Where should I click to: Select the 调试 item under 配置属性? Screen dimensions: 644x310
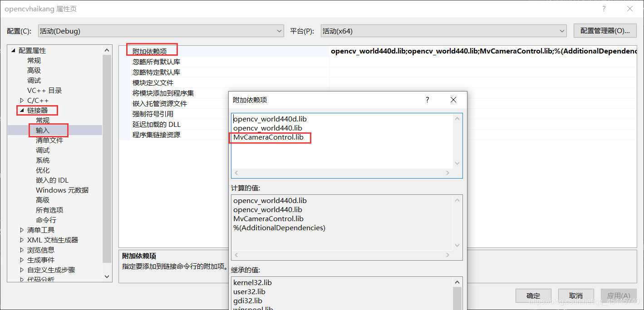click(34, 80)
